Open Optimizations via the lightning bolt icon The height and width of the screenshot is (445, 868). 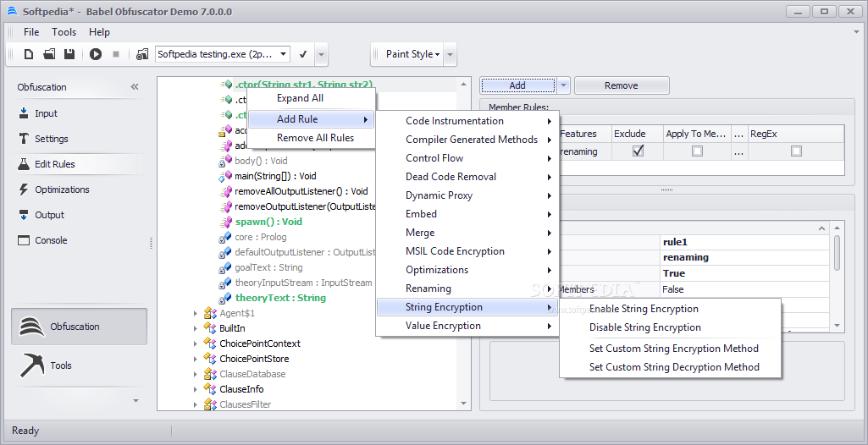(24, 190)
